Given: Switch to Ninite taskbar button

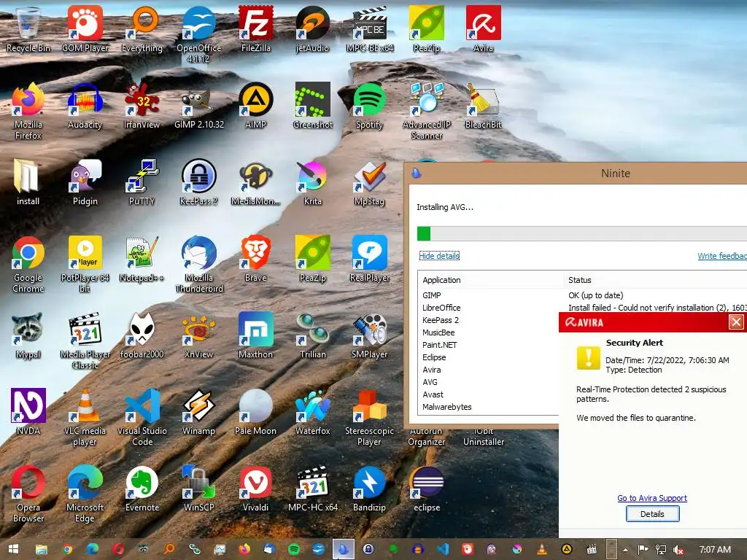Looking at the screenshot, I should pos(343,549).
